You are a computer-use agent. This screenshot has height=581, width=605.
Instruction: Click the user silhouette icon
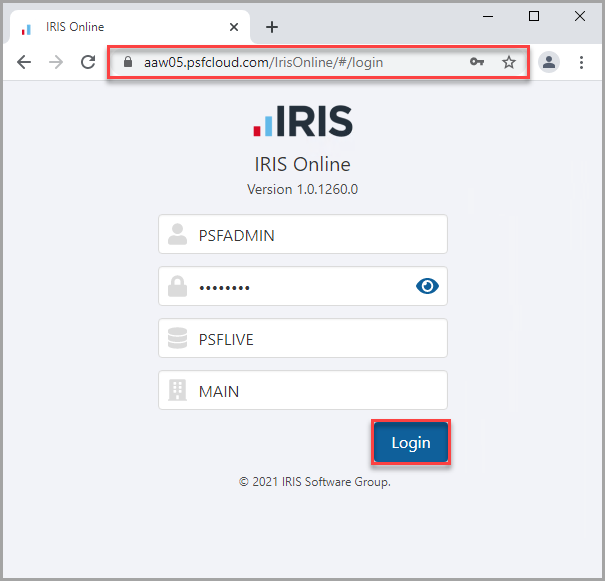click(x=177, y=235)
